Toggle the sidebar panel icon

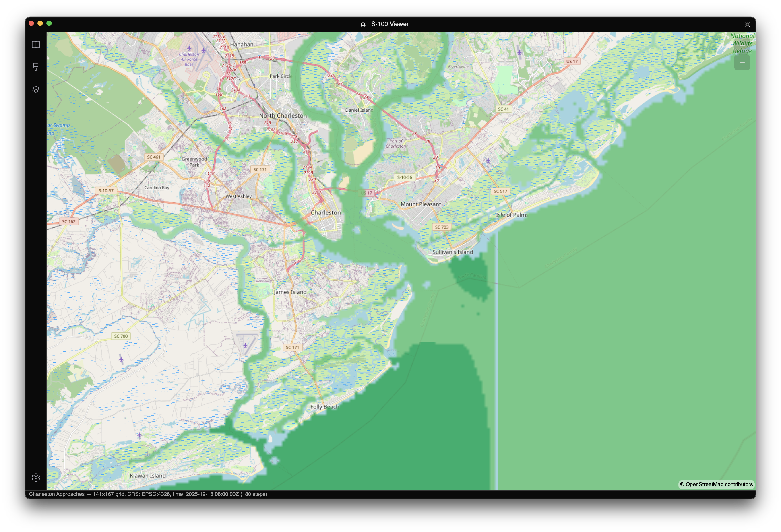tap(36, 45)
